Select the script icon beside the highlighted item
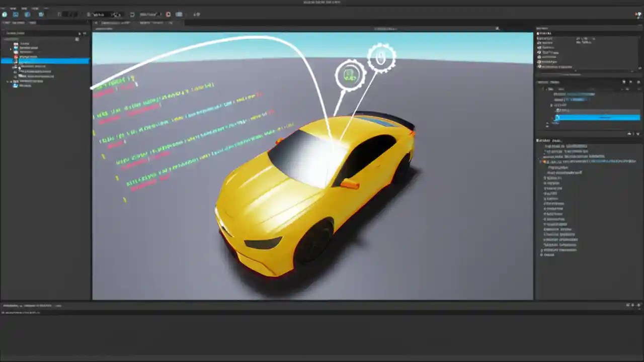 tap(16, 61)
